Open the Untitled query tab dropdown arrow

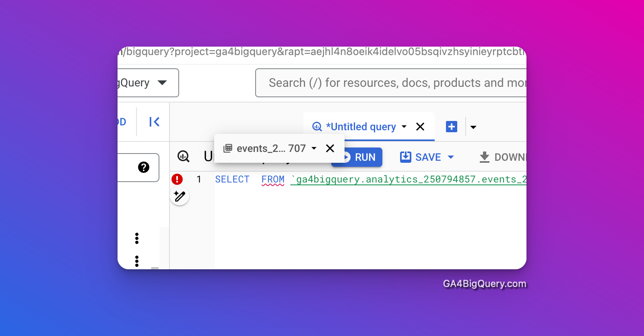404,127
